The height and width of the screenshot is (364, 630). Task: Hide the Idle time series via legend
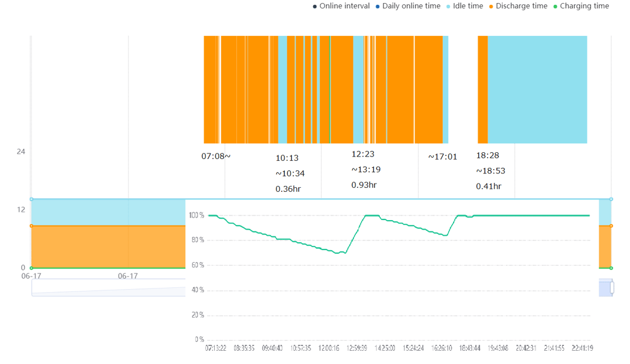[x=467, y=6]
